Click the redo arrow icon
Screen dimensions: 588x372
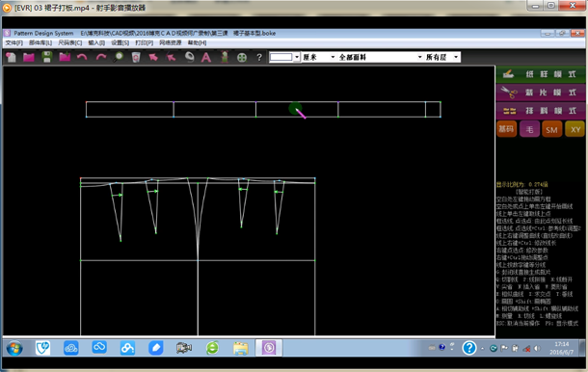pyautogui.click(x=100, y=57)
